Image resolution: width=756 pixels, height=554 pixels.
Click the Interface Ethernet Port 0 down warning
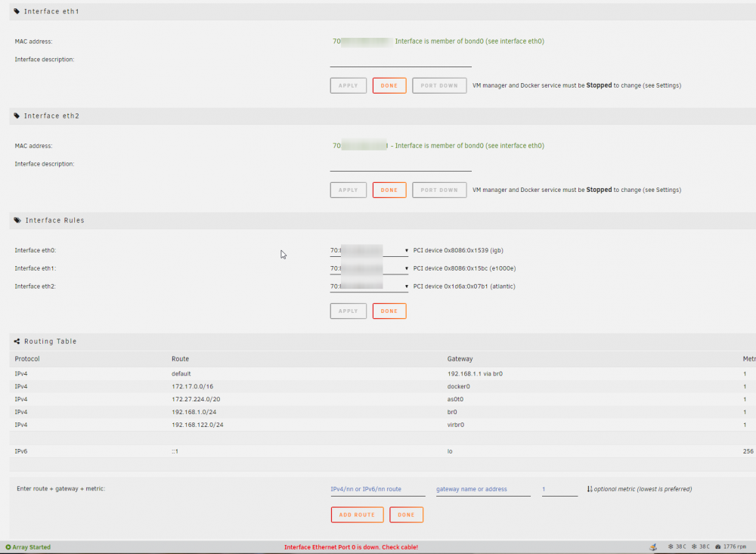click(351, 546)
